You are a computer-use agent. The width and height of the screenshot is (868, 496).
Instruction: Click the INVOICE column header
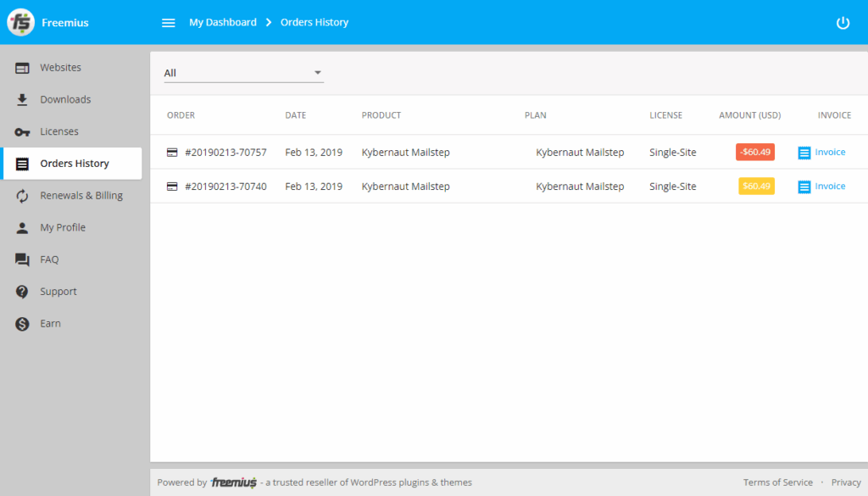tap(835, 115)
